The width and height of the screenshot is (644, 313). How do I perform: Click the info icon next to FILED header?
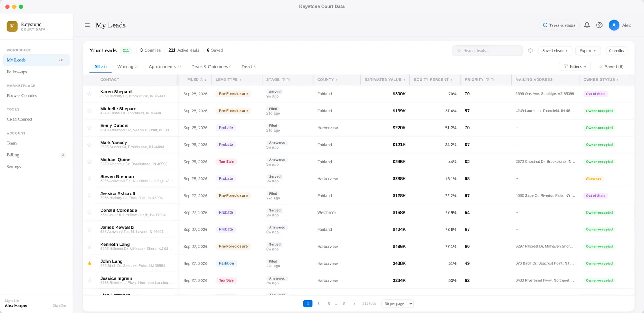[202, 80]
